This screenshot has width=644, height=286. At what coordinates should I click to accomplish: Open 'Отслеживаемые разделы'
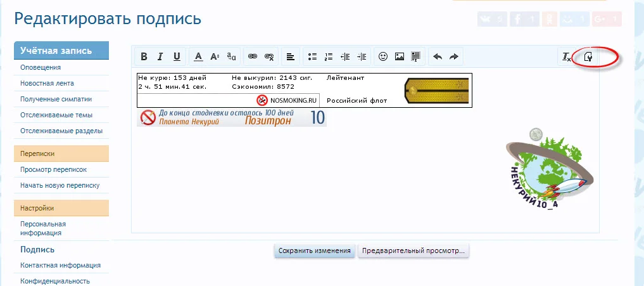coord(61,131)
